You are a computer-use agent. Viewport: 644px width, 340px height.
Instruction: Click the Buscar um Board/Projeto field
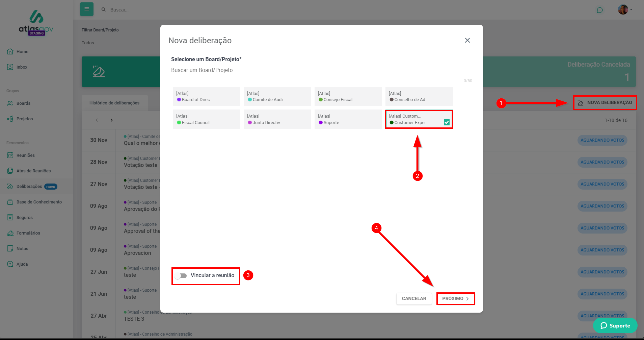pos(322,70)
